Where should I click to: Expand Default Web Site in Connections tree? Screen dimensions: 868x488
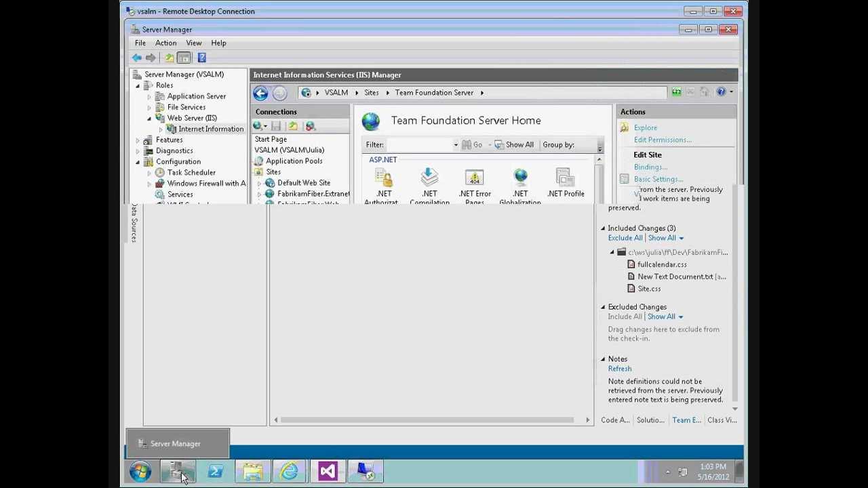(259, 183)
